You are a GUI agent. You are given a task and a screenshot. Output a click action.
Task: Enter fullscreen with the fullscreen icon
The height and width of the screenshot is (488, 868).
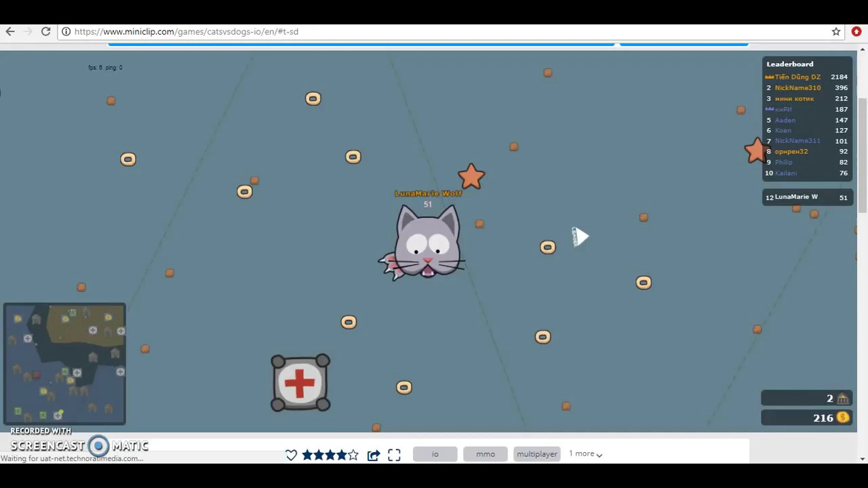pyautogui.click(x=394, y=455)
